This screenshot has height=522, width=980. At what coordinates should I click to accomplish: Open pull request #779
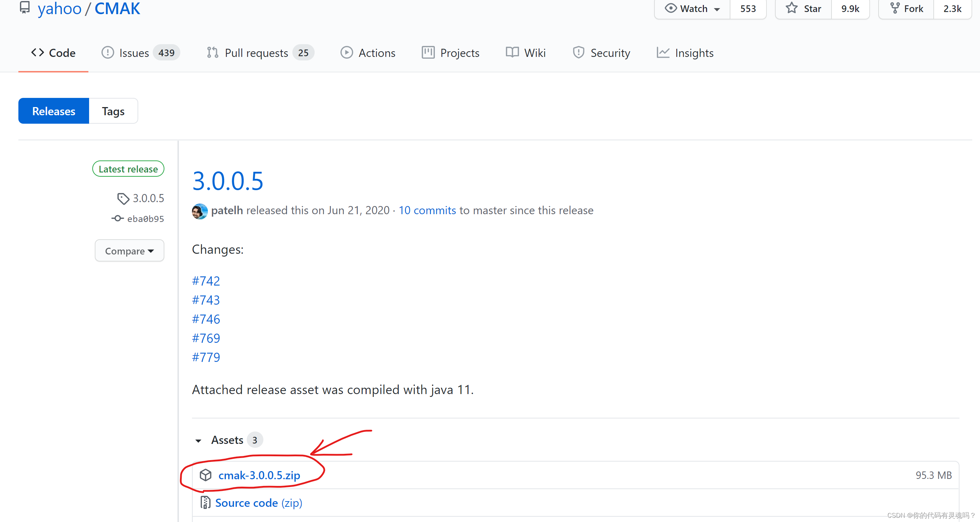206,357
